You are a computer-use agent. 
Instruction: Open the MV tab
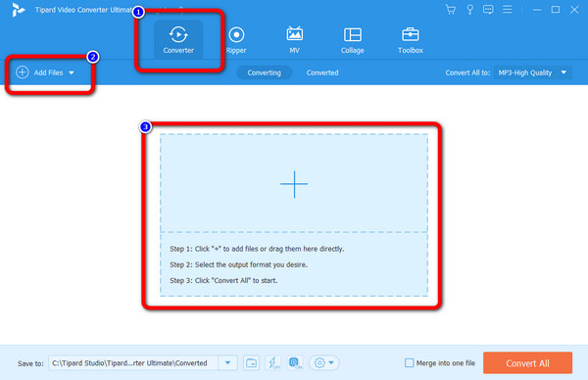click(x=294, y=40)
